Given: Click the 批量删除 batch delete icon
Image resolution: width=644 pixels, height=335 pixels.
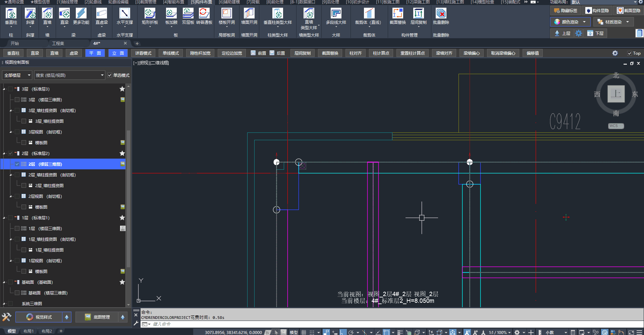Looking at the screenshot, I should [441, 14].
